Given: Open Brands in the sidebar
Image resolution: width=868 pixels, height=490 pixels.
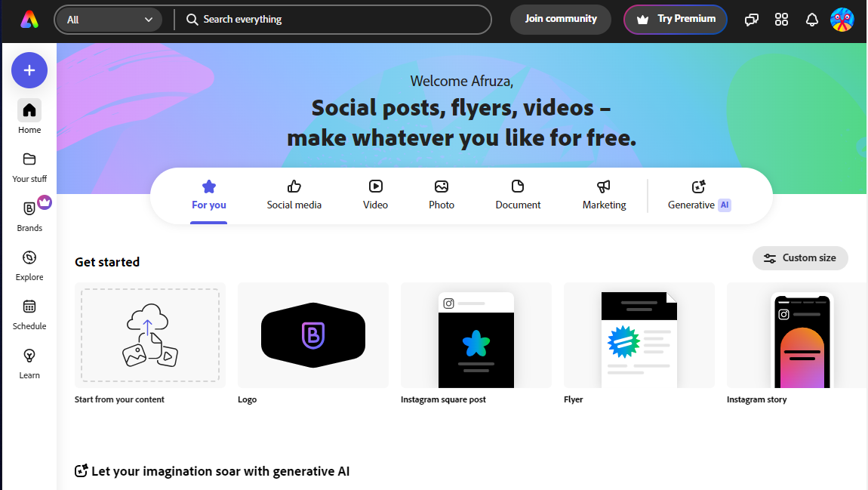Looking at the screenshot, I should pyautogui.click(x=29, y=216).
